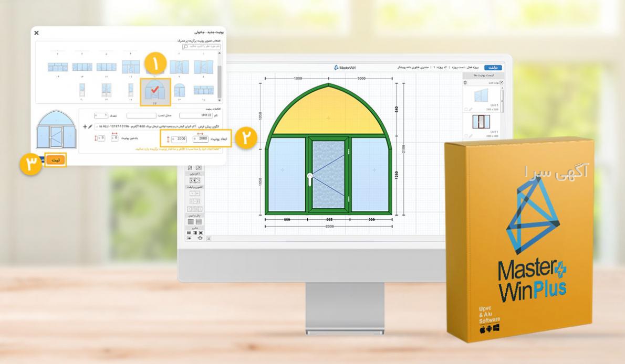Close the new unit dialog with the X

pos(36,33)
